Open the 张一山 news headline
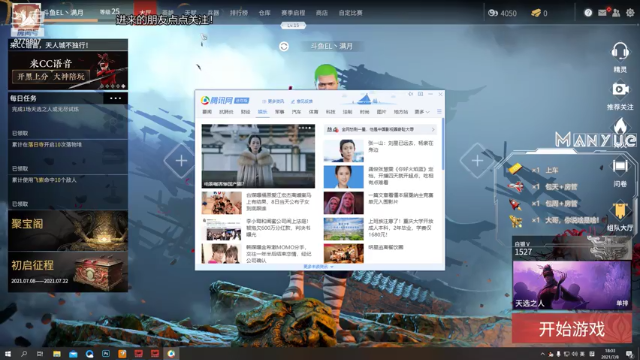Image resolution: width=640 pixels, height=360 pixels. pyautogui.click(x=400, y=147)
